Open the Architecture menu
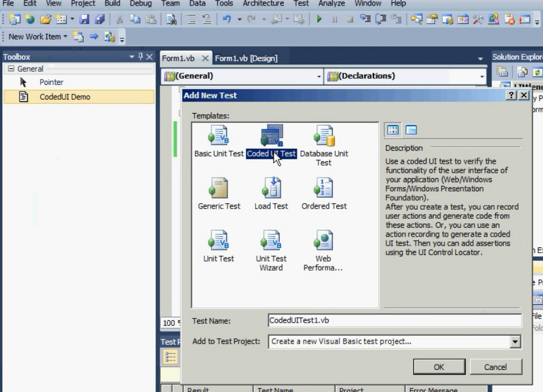The height and width of the screenshot is (392, 543). pos(263,4)
